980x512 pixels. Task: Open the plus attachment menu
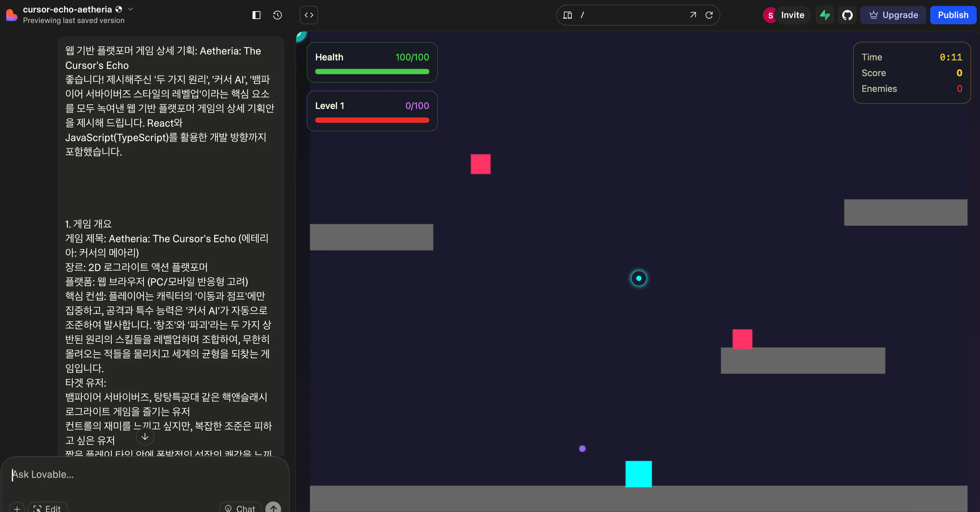(x=17, y=508)
